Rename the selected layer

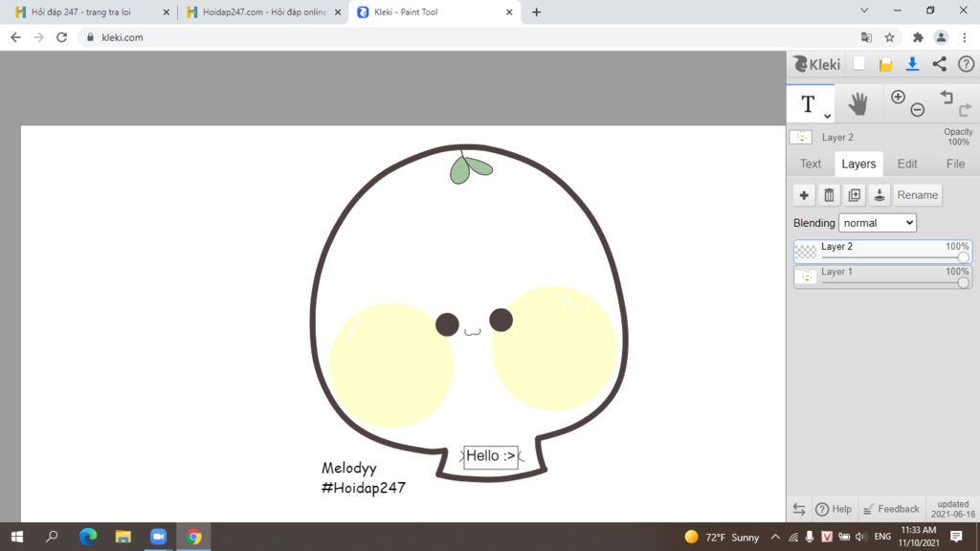point(918,195)
